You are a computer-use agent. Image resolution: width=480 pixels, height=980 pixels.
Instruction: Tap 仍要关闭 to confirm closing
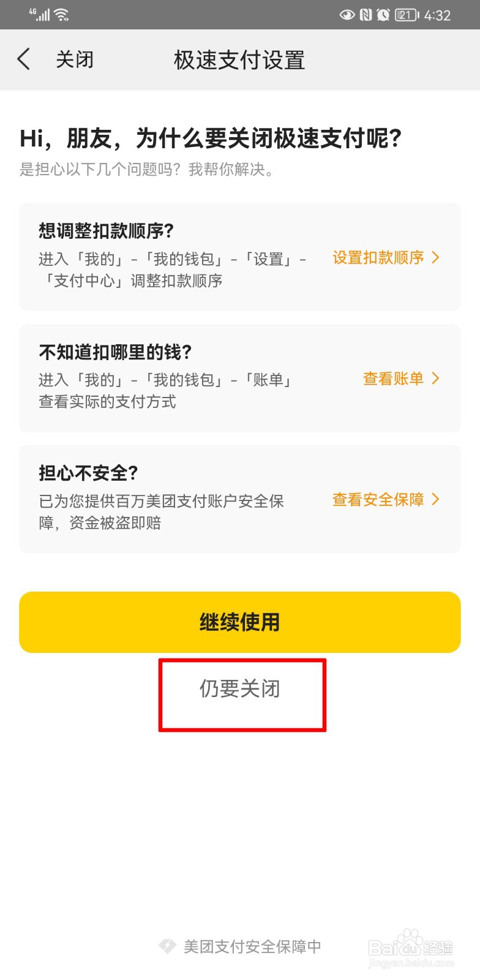tap(240, 689)
